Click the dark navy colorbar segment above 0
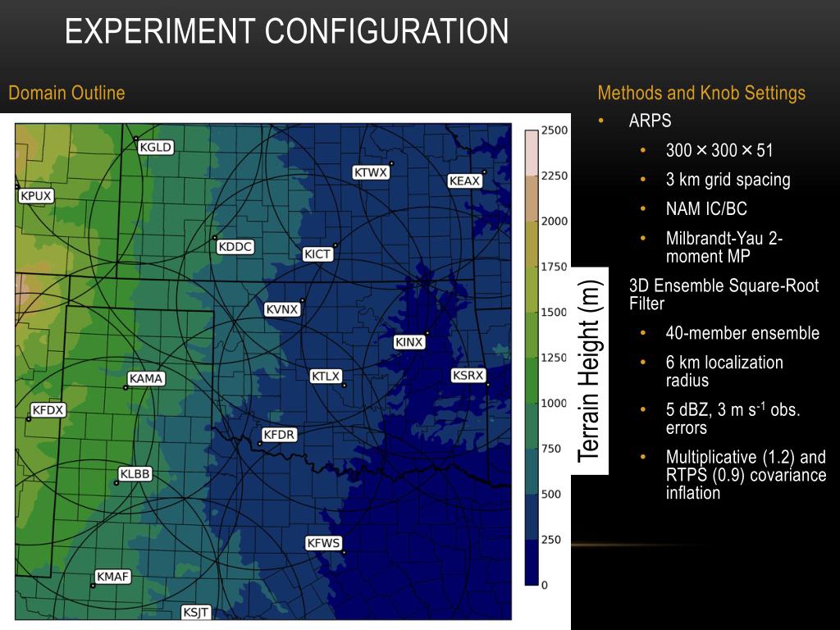This screenshot has height=630, width=840. click(x=531, y=562)
